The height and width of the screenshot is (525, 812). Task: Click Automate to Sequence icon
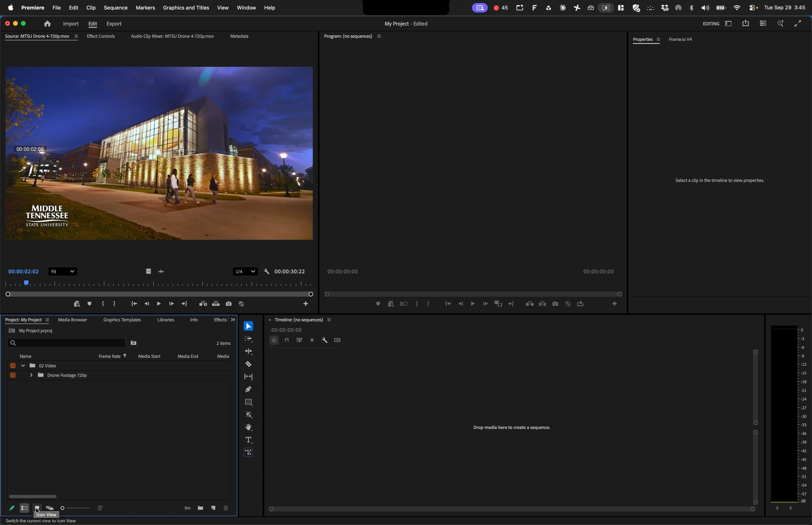pos(188,508)
